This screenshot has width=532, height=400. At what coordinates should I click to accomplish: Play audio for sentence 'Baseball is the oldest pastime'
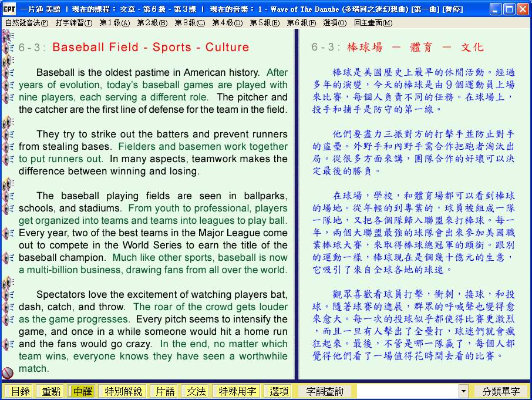click(8, 73)
